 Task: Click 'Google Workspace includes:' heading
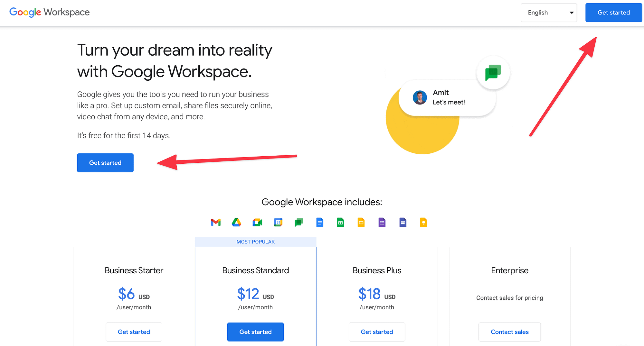click(322, 202)
